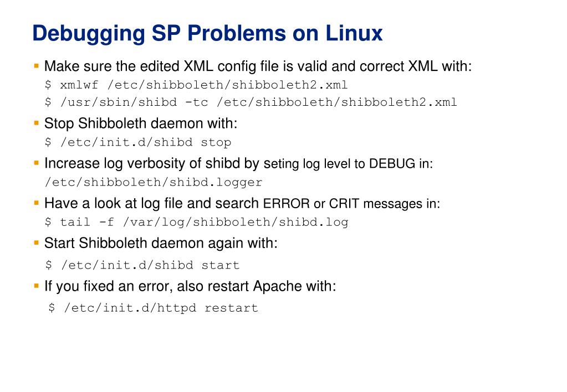Click the orange bullet before Have a look
The height and width of the screenshot is (392, 567).
pos(36,203)
